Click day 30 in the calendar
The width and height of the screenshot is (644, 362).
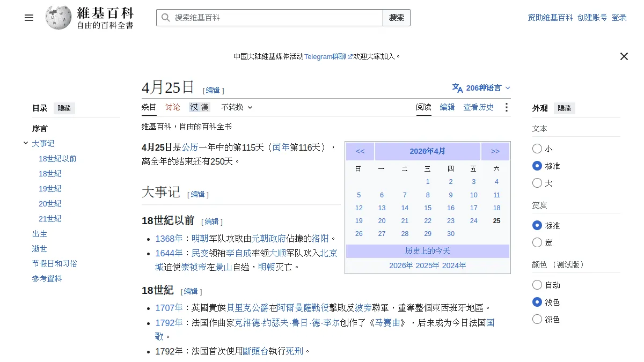pyautogui.click(x=451, y=234)
